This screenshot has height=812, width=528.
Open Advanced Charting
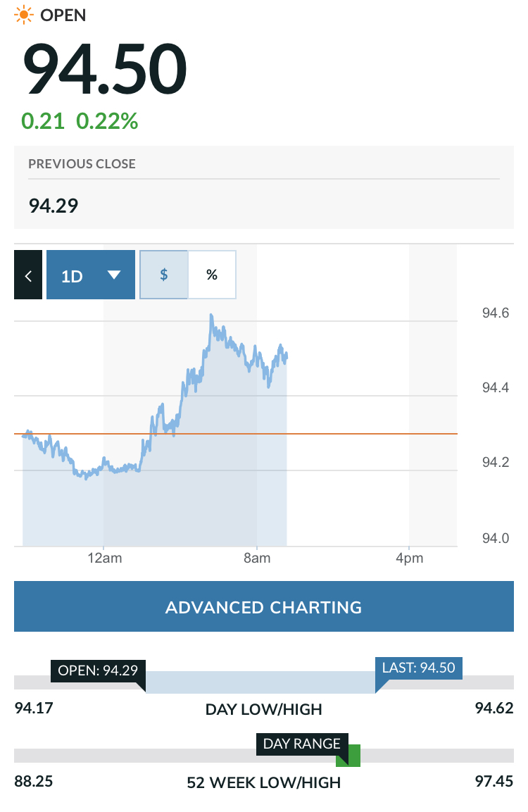263,606
